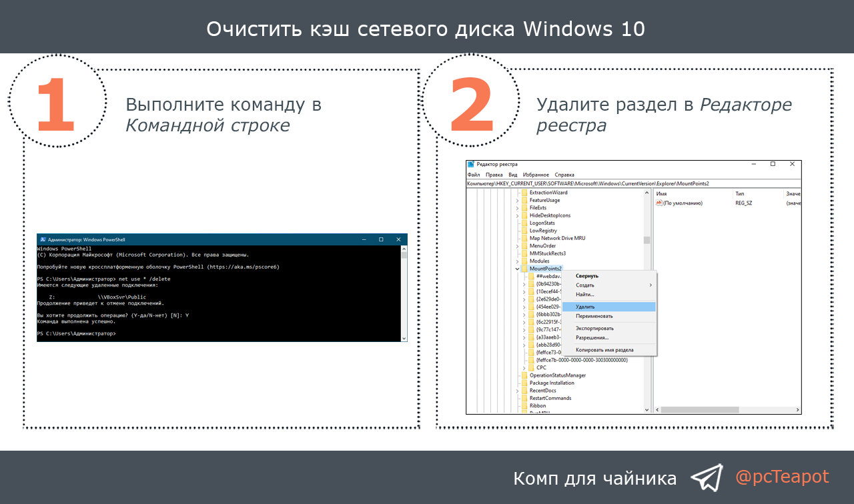Expand the RecentDocs key
Image resolution: width=854 pixels, height=504 pixels.
[x=517, y=391]
